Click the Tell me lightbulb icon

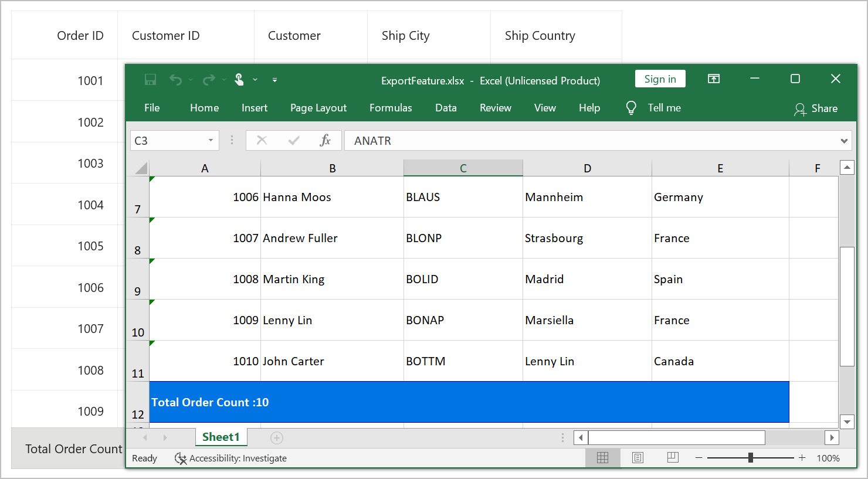coord(631,108)
